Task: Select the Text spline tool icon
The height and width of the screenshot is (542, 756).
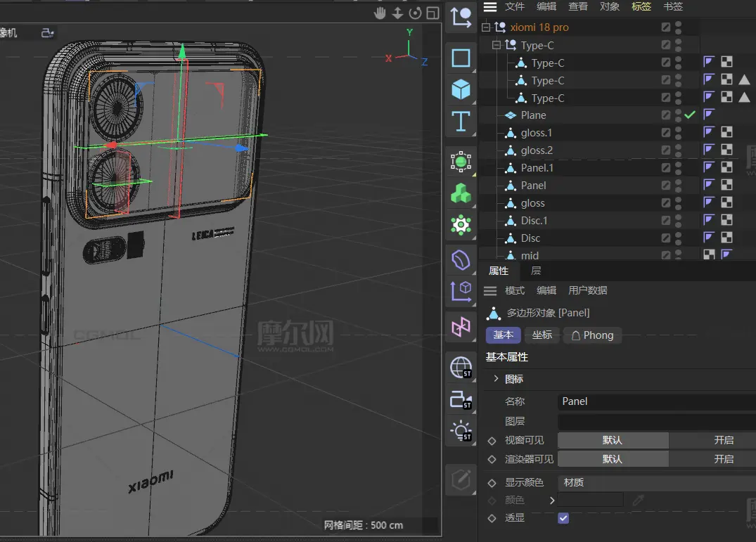Action: [461, 121]
